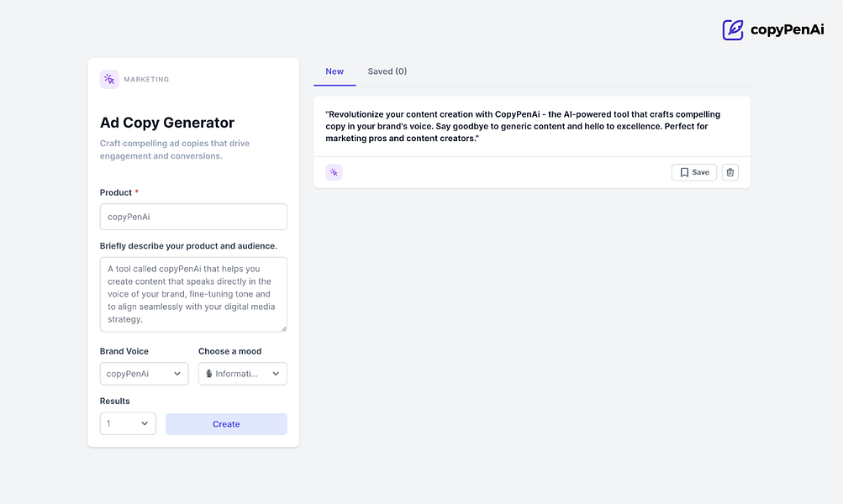Click into the product description textarea
Screen dimensions: 843x504
pos(193,294)
